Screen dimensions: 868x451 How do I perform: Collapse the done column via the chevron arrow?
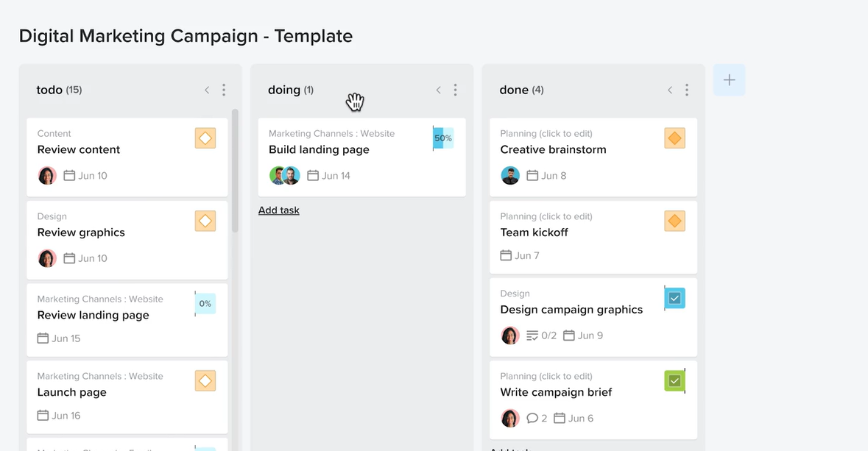(x=670, y=90)
